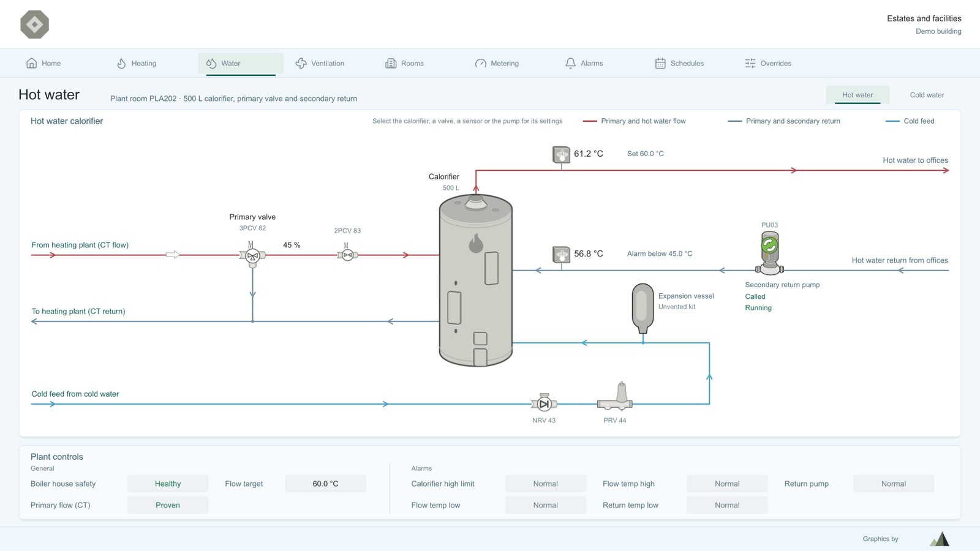980x551 pixels.
Task: Select the flow temperature sensor at 61.2 °C
Action: (x=561, y=154)
